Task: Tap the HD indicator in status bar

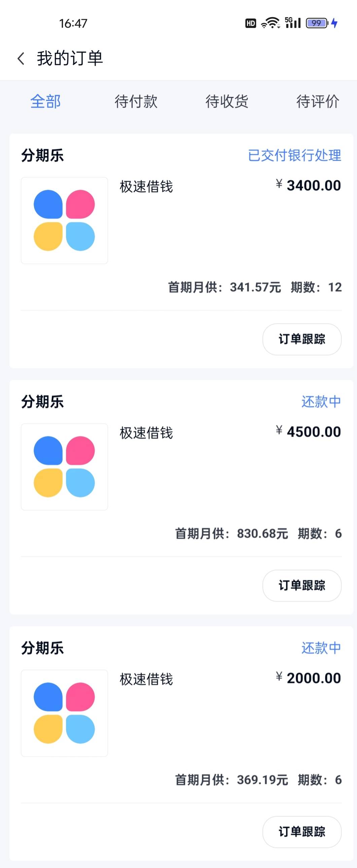Action: [x=250, y=23]
